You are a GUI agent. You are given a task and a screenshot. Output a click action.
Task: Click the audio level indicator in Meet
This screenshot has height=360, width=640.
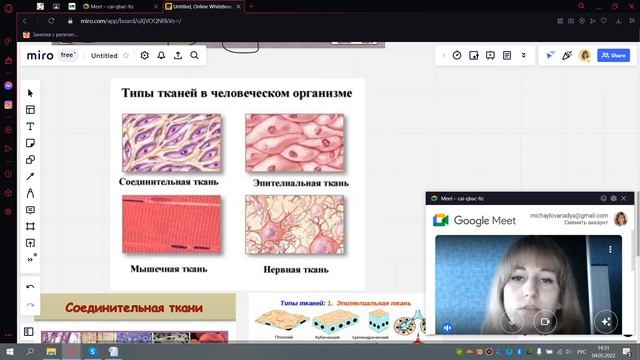(x=448, y=327)
